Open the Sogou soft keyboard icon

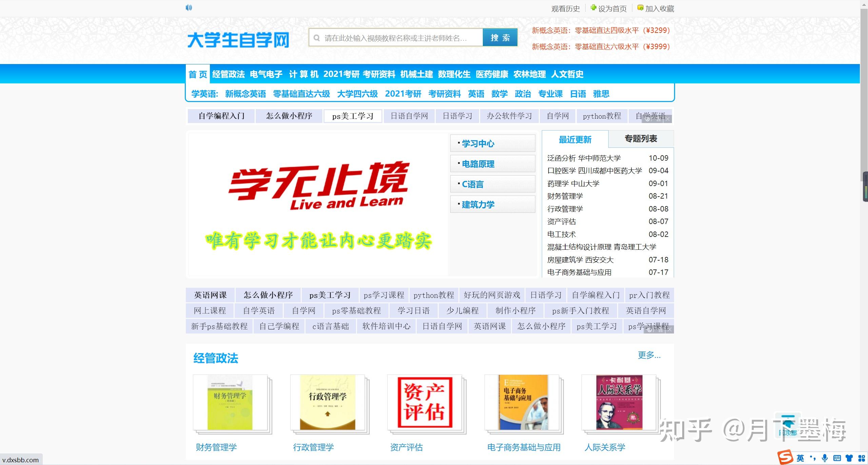[837, 458]
